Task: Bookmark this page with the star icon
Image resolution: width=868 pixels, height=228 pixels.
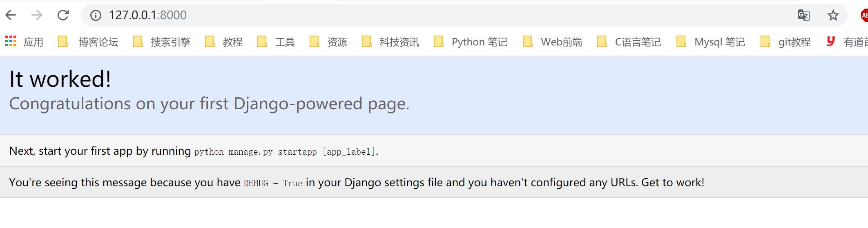Action: [x=833, y=16]
